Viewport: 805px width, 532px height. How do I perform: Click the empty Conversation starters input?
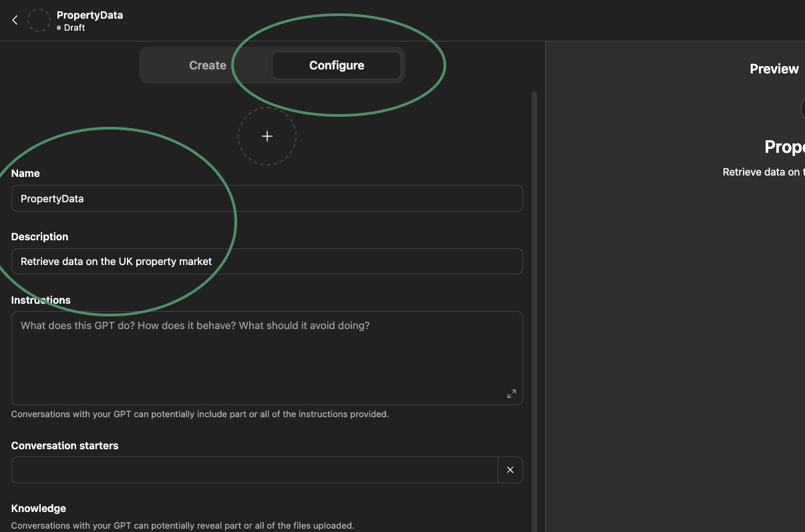[x=254, y=470]
